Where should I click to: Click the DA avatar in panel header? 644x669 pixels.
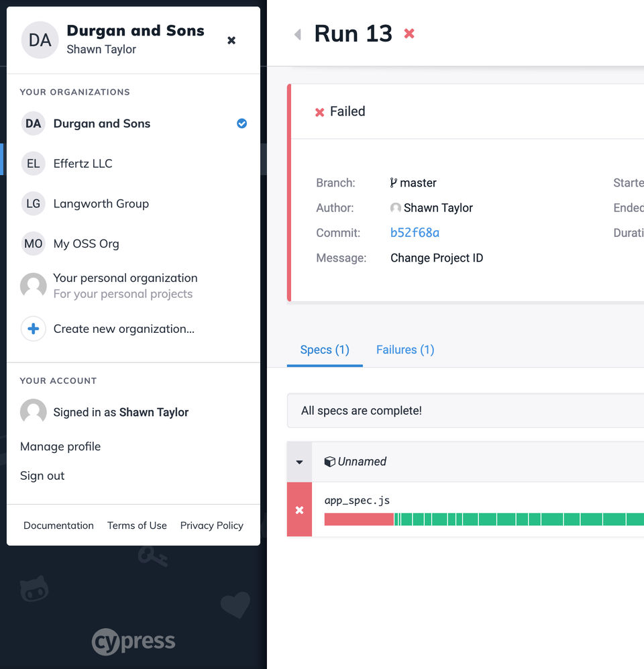coord(40,40)
